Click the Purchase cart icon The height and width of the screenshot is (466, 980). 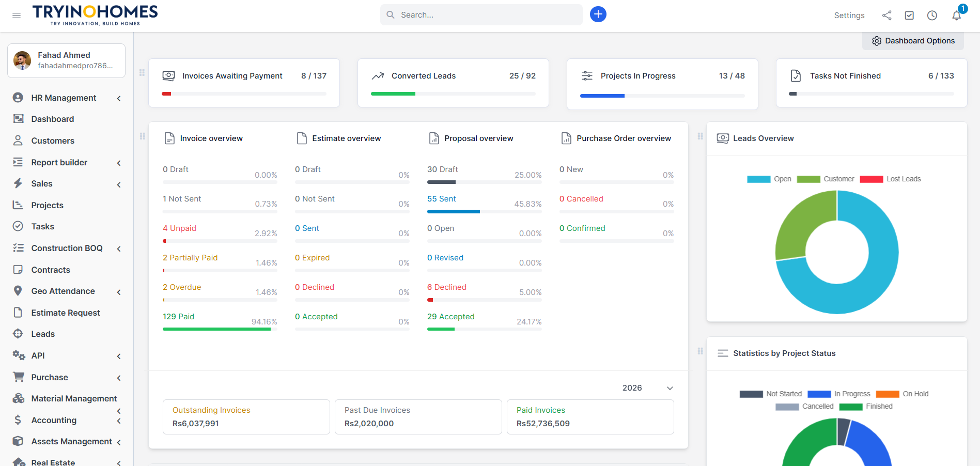[19, 377]
